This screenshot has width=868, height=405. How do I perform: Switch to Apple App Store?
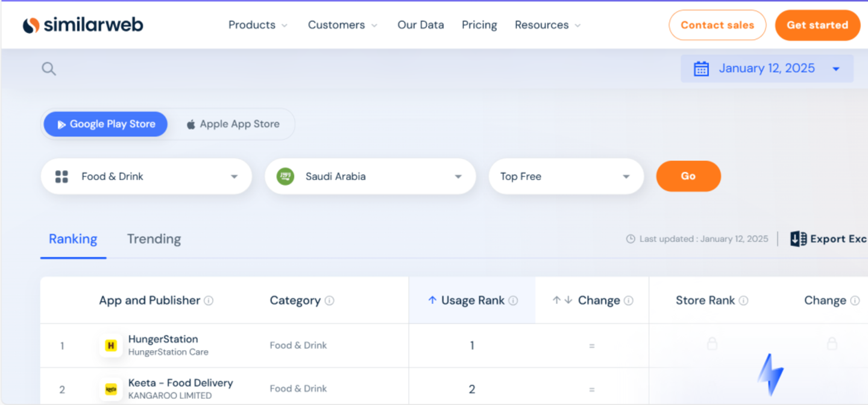(233, 124)
